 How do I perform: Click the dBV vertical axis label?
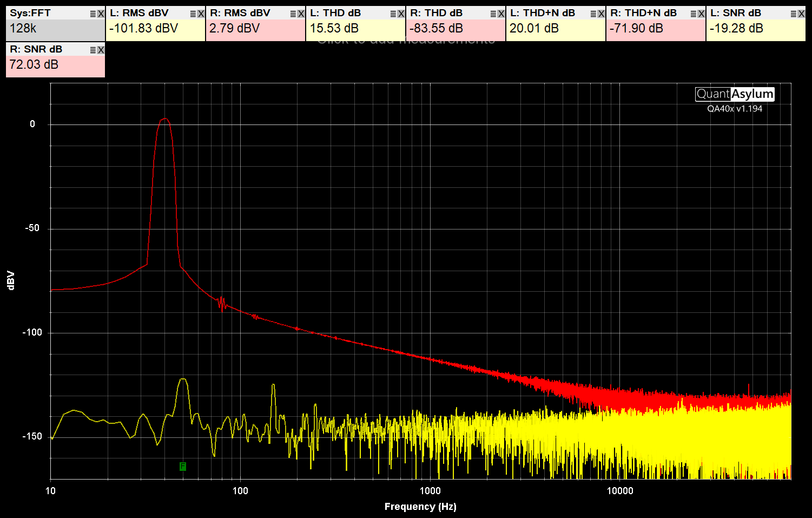click(x=11, y=280)
